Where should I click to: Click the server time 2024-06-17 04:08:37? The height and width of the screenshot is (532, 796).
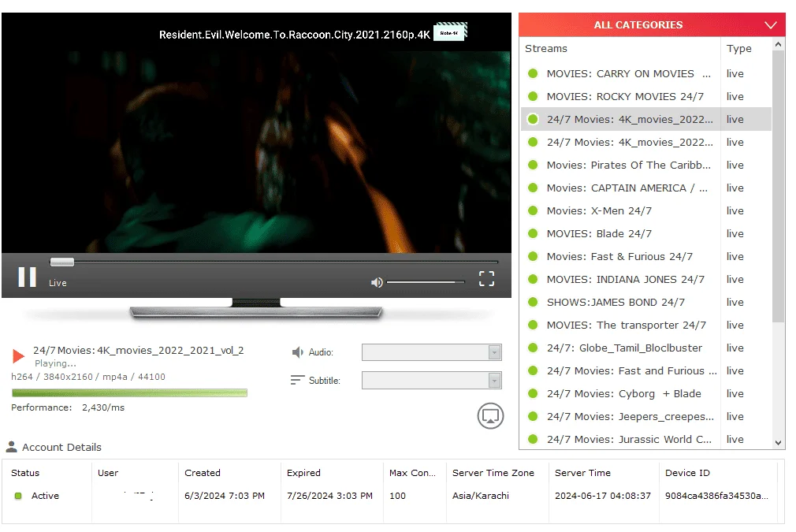603,496
